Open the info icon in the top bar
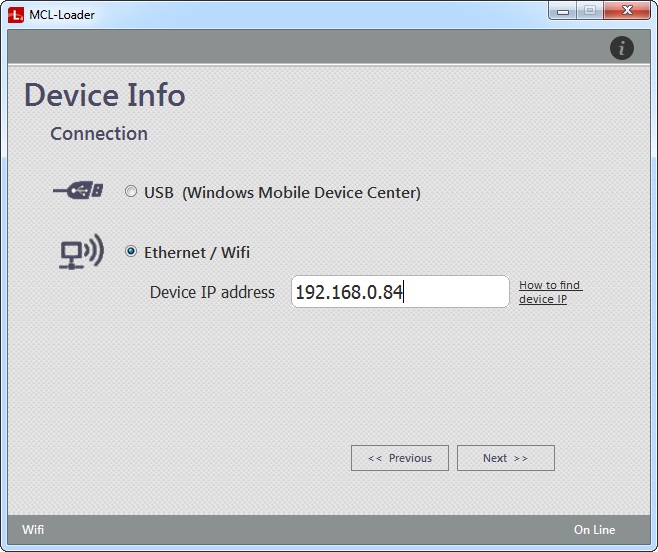The width and height of the screenshot is (658, 552). pos(621,47)
